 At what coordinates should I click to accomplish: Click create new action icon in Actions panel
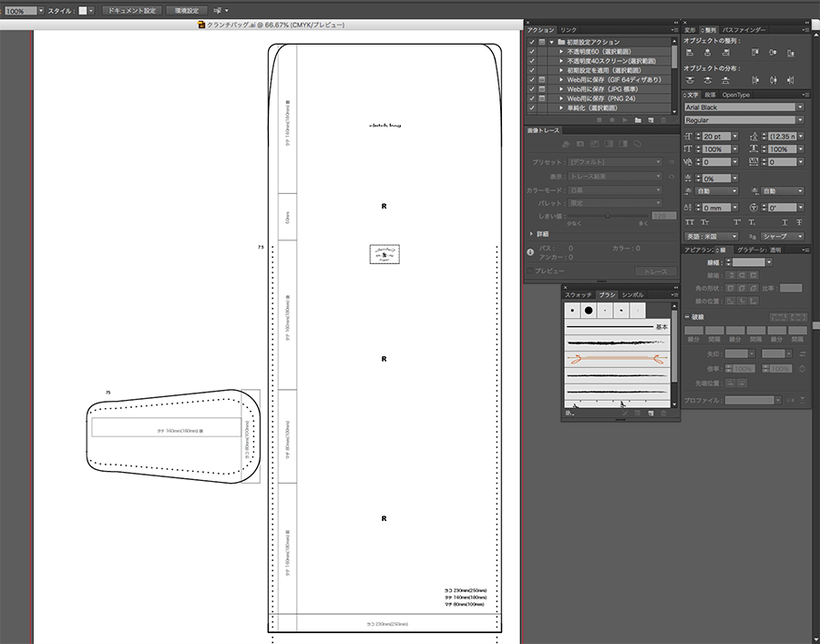[x=651, y=119]
